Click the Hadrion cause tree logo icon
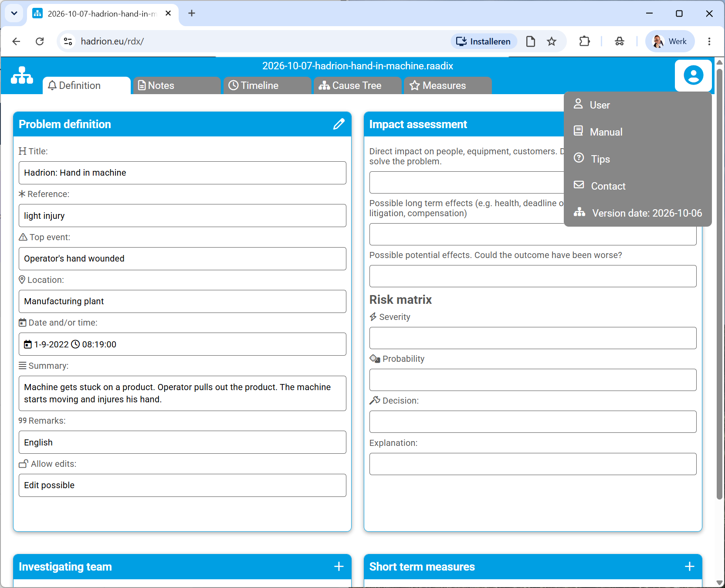 22,75
